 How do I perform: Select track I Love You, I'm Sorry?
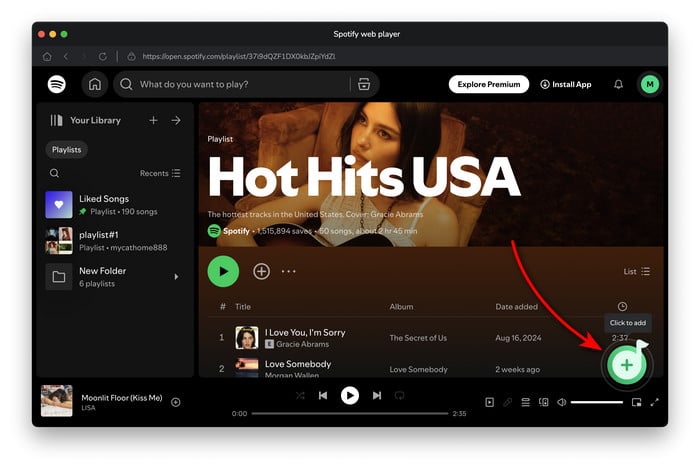click(305, 332)
